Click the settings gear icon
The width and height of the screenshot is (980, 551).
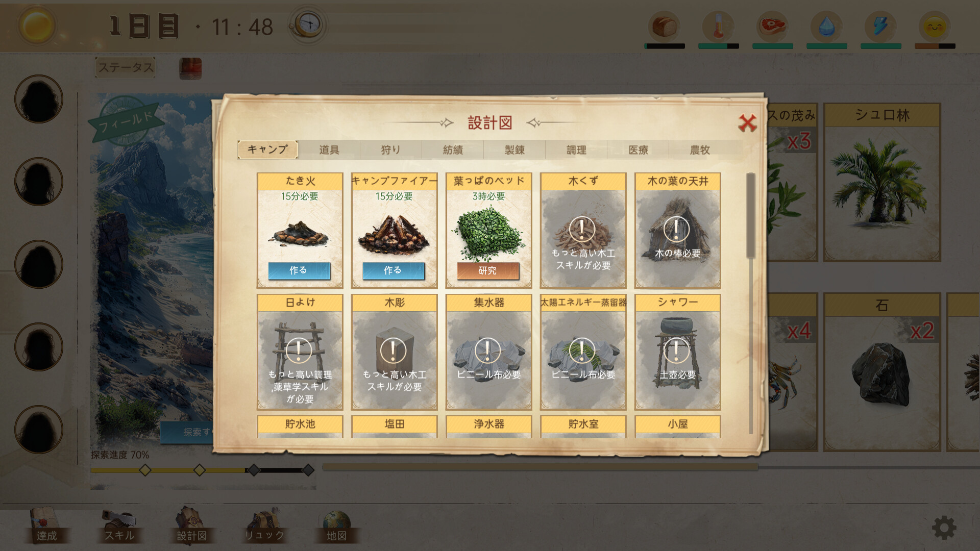[x=944, y=527]
